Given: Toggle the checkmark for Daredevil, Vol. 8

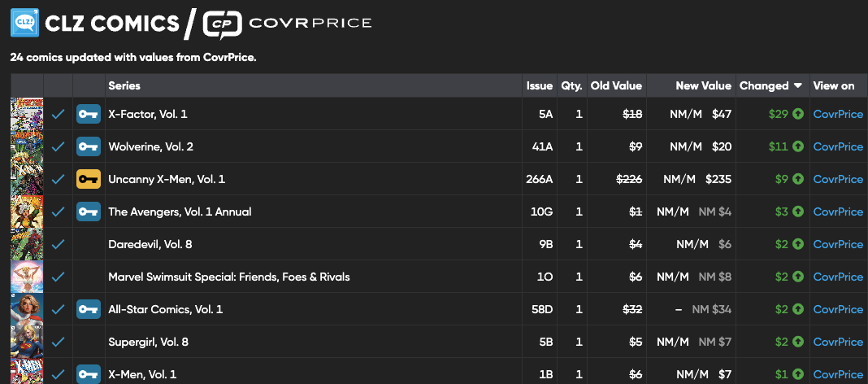Looking at the screenshot, I should [58, 244].
